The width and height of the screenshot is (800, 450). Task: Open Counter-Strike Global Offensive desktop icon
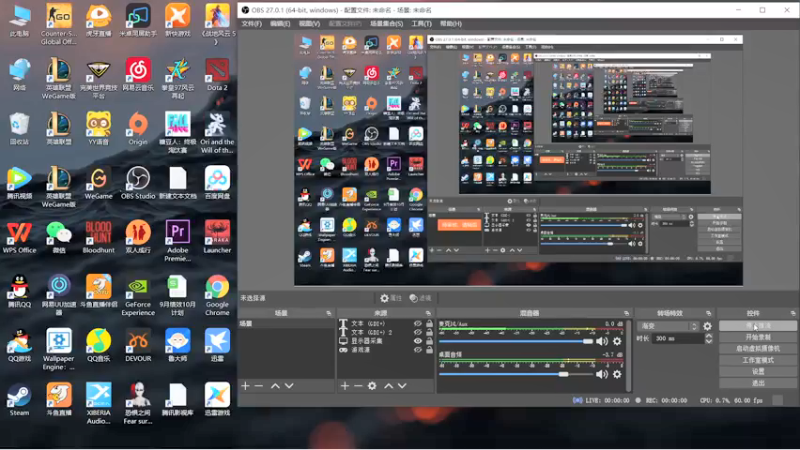pos(59,24)
